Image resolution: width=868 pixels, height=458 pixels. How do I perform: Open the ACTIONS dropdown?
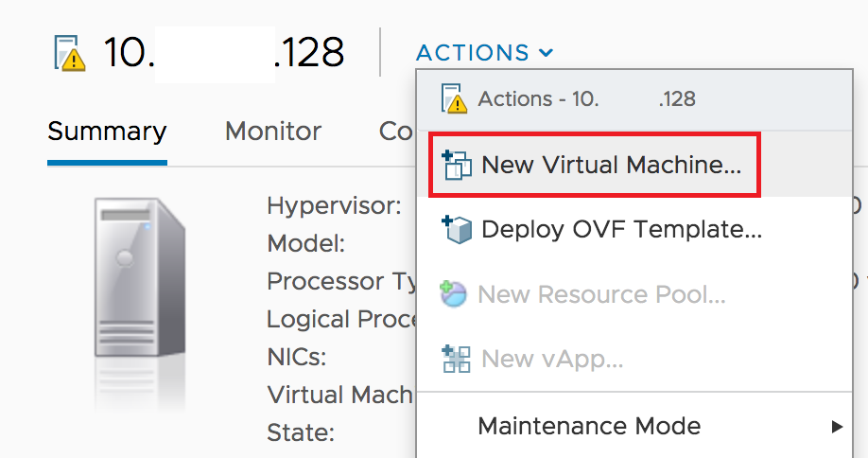[484, 53]
